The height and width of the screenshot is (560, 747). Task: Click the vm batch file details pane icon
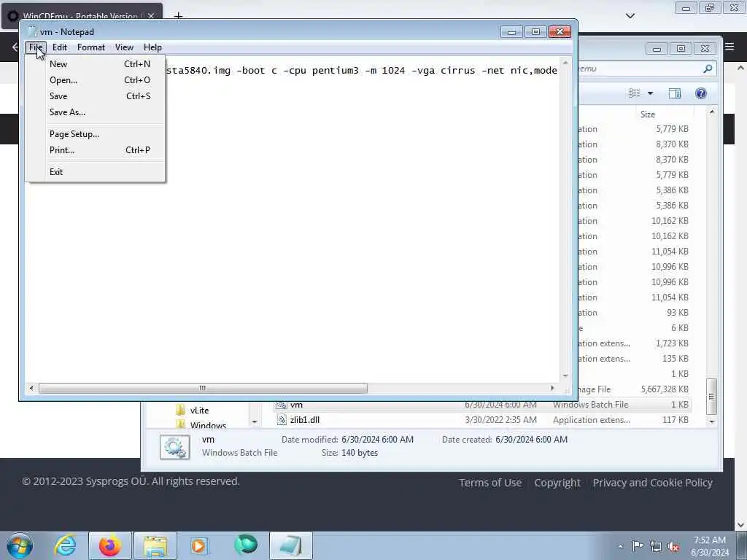coord(175,447)
